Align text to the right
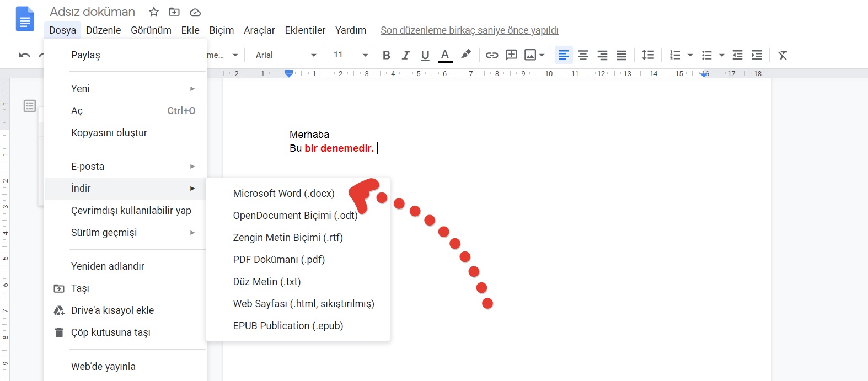 [x=602, y=55]
